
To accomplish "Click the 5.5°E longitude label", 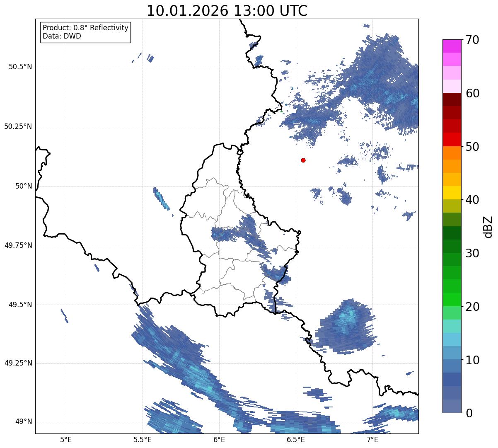I will click(x=143, y=439).
